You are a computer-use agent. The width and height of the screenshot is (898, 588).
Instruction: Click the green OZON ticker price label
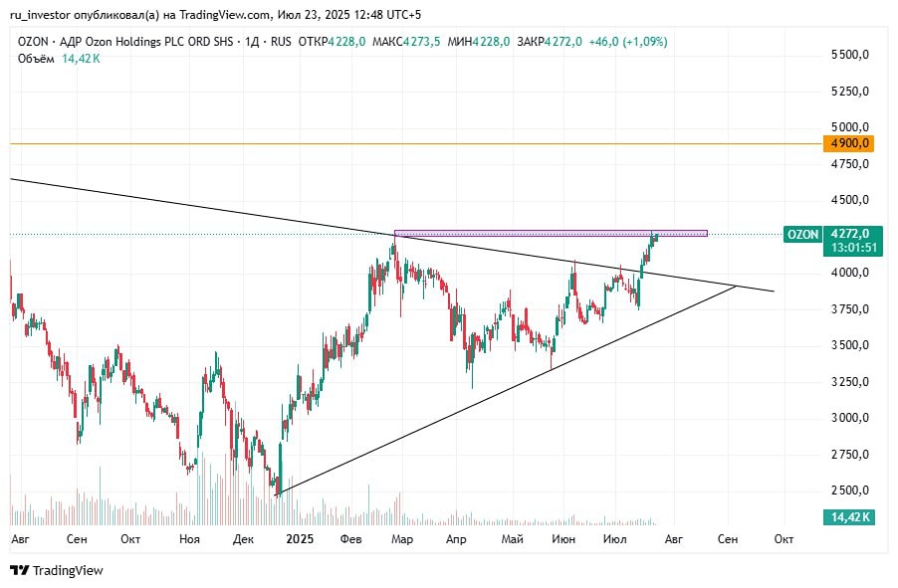coord(802,234)
